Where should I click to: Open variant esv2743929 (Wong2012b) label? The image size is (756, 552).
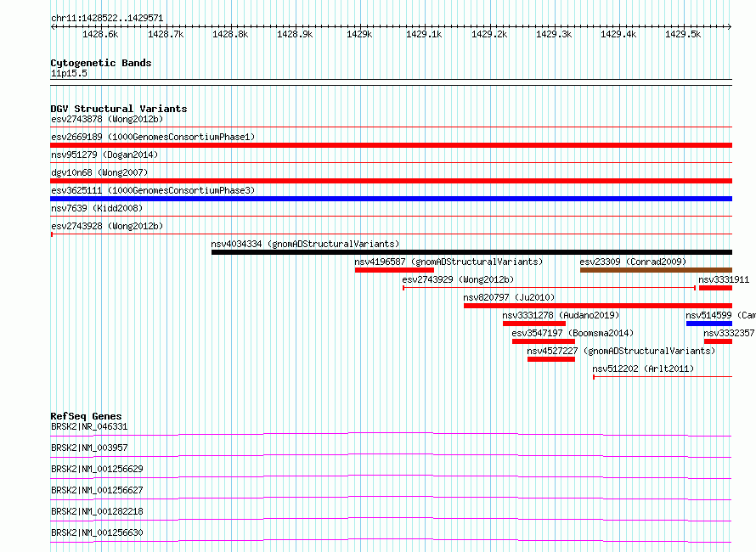[x=458, y=279]
